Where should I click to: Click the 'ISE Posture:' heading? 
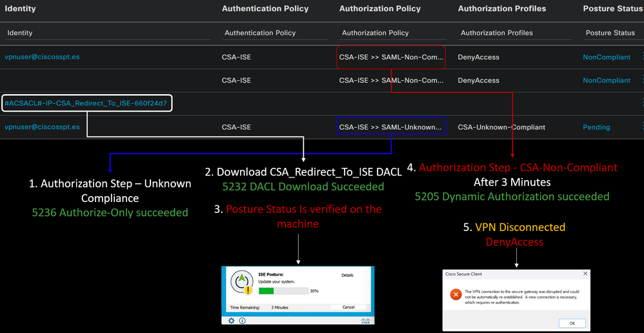271,274
